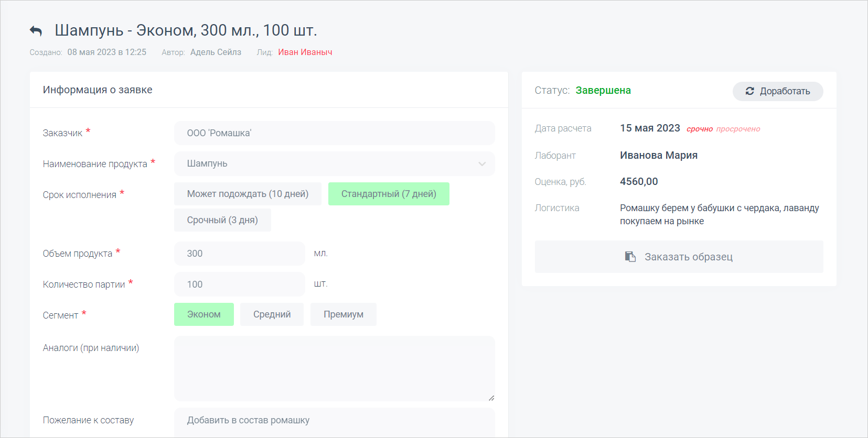
Task: Select Эконом segment option
Action: tap(204, 314)
